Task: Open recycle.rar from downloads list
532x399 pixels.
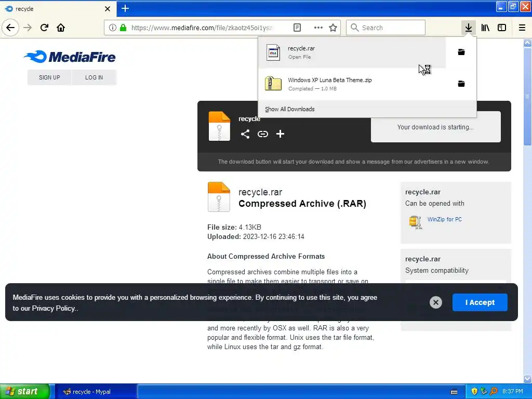Action: click(x=352, y=52)
